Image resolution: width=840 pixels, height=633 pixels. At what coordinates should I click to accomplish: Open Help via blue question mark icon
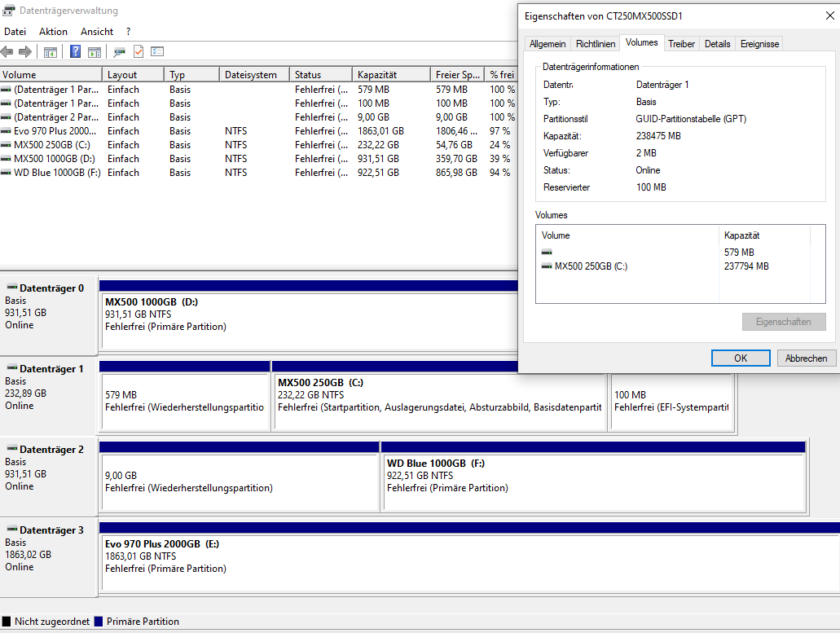click(x=76, y=51)
